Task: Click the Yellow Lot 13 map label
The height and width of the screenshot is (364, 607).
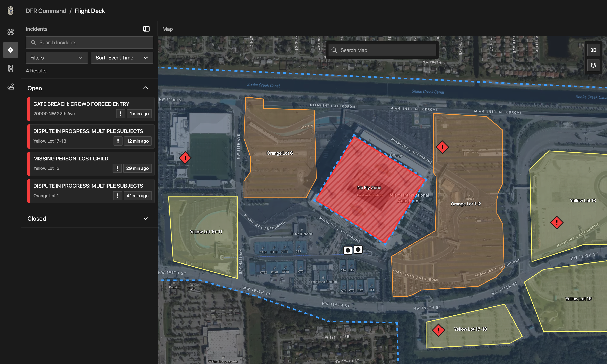Action: point(583,201)
